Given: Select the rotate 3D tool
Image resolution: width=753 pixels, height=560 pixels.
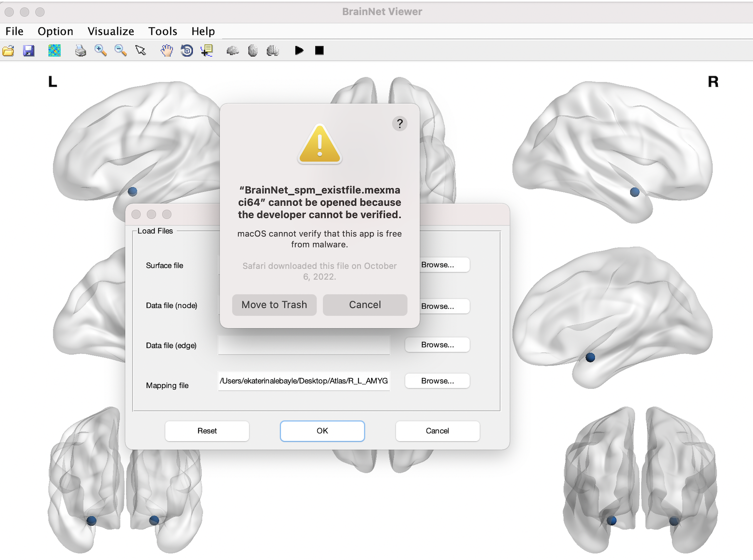Looking at the screenshot, I should tap(187, 51).
